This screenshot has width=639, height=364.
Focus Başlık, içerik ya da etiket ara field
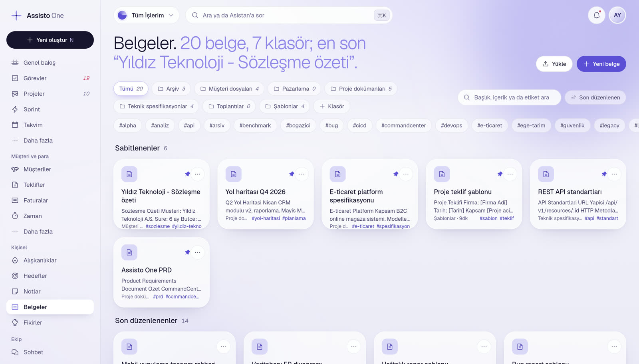coord(509,97)
